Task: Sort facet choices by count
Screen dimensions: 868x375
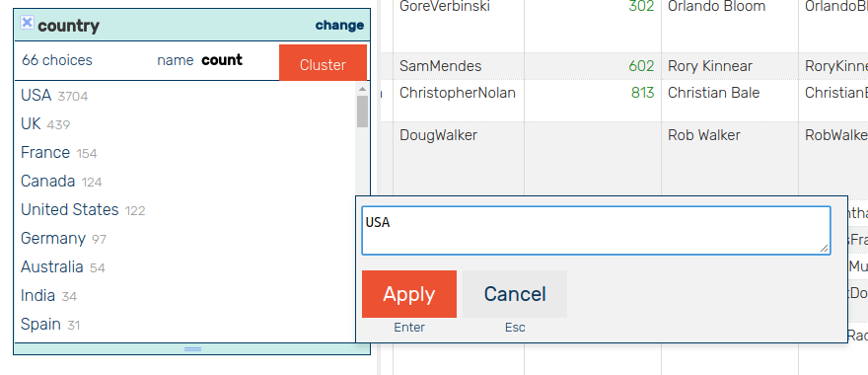Action: coord(221,60)
